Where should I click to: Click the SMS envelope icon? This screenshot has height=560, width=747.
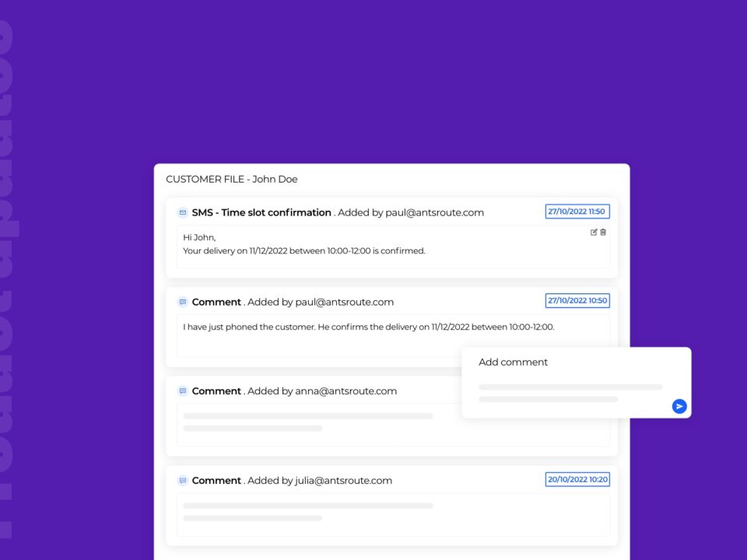point(183,212)
